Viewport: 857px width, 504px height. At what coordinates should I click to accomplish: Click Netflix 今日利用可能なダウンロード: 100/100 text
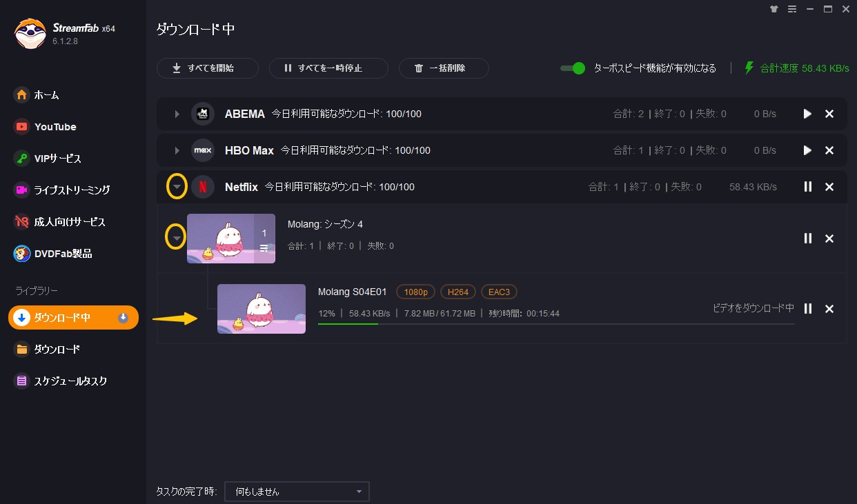(x=340, y=187)
